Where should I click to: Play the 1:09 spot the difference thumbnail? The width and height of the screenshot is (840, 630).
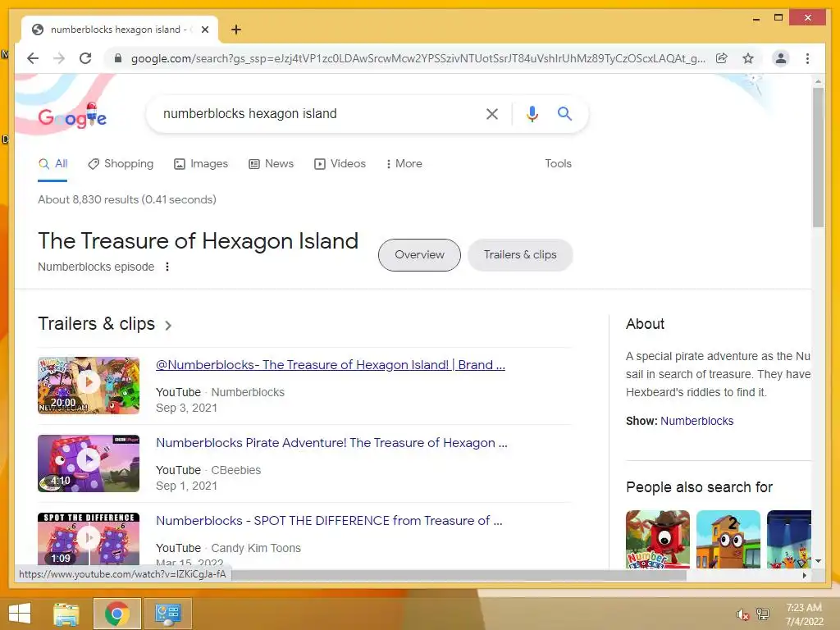click(89, 539)
